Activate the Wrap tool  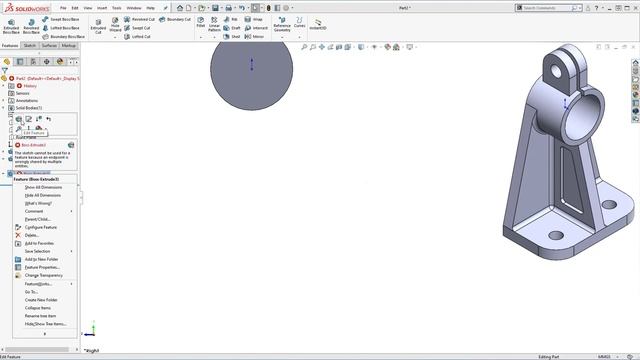click(253, 19)
